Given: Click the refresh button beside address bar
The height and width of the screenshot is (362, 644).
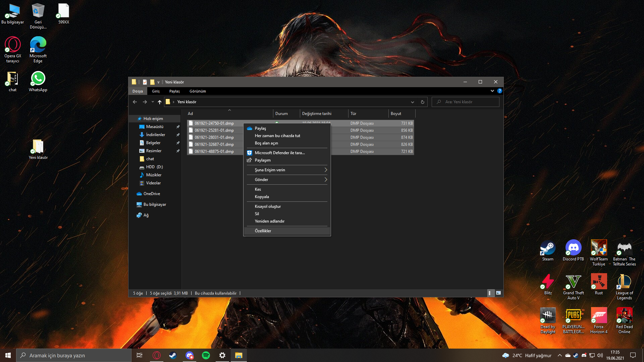Looking at the screenshot, I should [423, 102].
